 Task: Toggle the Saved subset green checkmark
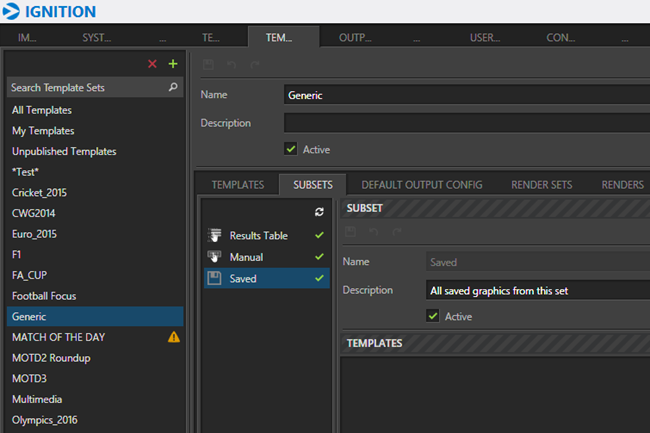[x=319, y=278]
